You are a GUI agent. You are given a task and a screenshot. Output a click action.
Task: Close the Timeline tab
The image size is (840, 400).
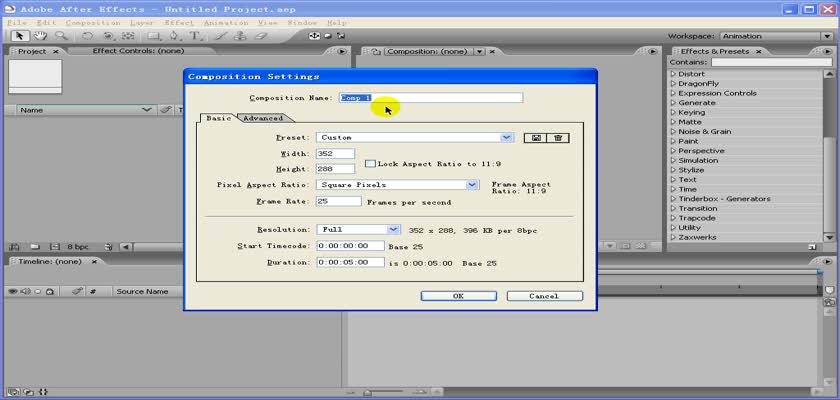94,262
